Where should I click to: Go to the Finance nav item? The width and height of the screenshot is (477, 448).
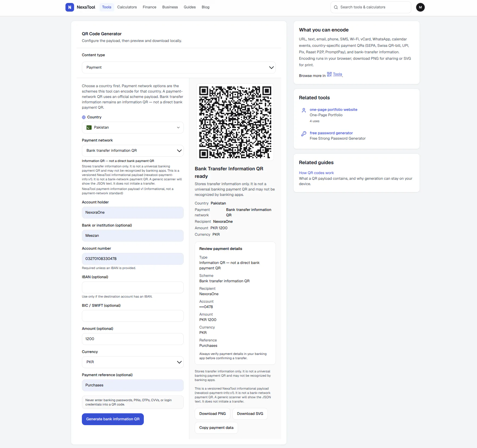149,7
